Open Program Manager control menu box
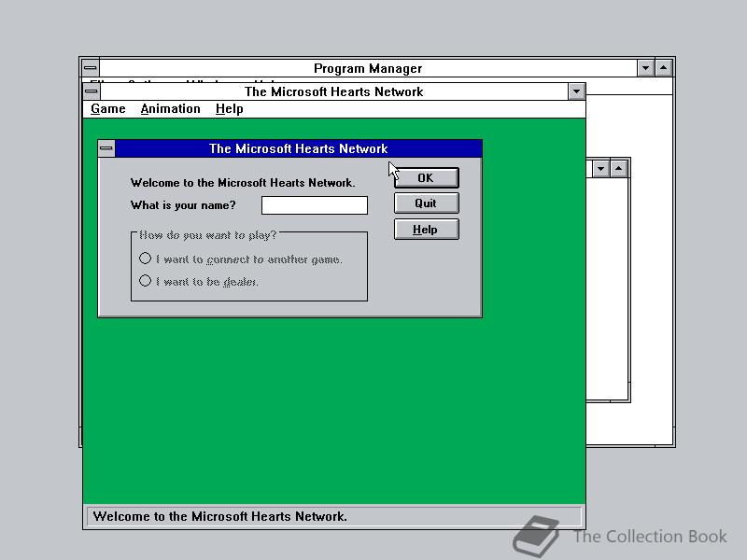This screenshot has width=747, height=560. point(91,68)
